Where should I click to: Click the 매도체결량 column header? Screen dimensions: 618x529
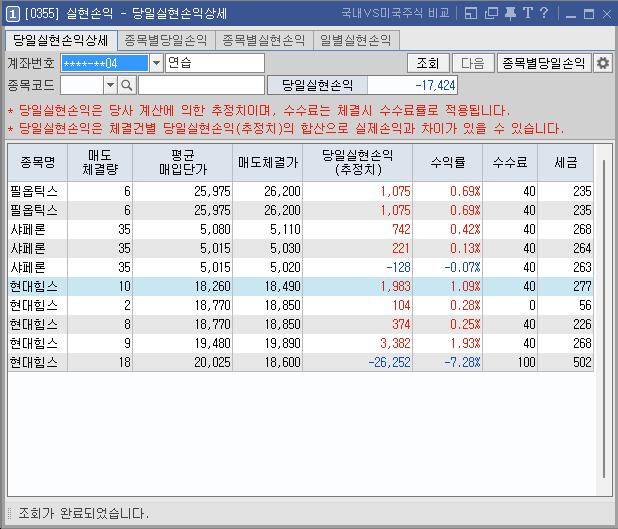(100, 162)
